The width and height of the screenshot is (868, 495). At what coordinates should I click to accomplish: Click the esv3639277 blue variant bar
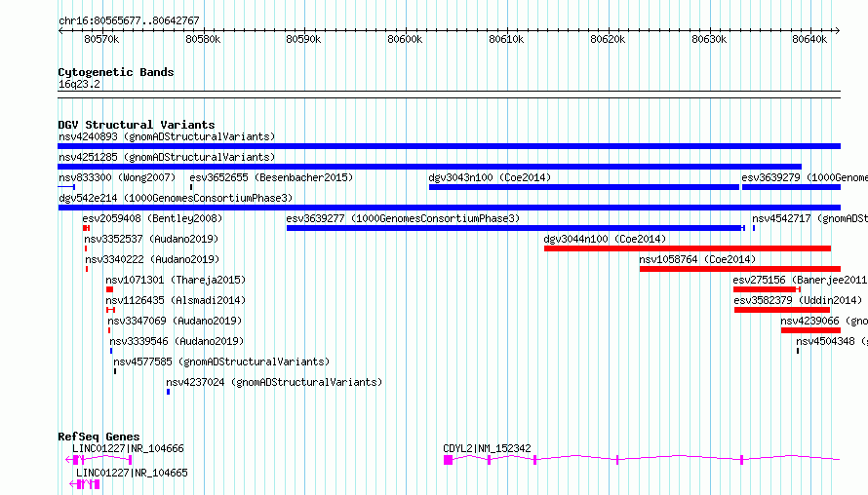[x=515, y=228]
